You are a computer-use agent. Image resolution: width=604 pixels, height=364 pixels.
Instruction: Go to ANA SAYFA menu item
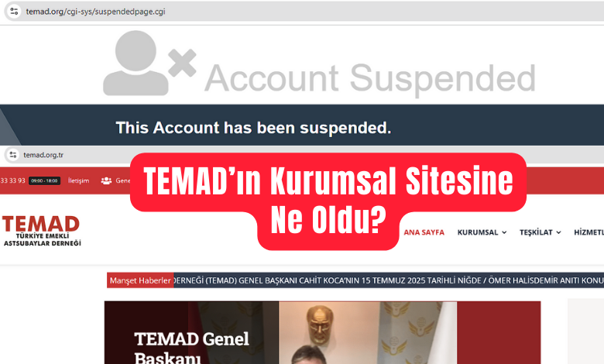click(x=424, y=232)
